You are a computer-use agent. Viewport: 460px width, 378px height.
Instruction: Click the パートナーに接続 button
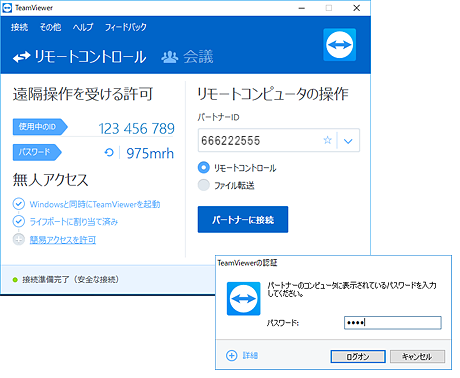coord(243,219)
